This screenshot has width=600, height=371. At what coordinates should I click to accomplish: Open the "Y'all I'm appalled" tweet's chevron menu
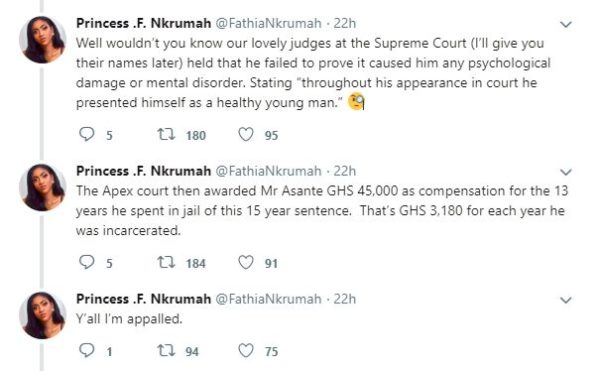pyautogui.click(x=566, y=300)
